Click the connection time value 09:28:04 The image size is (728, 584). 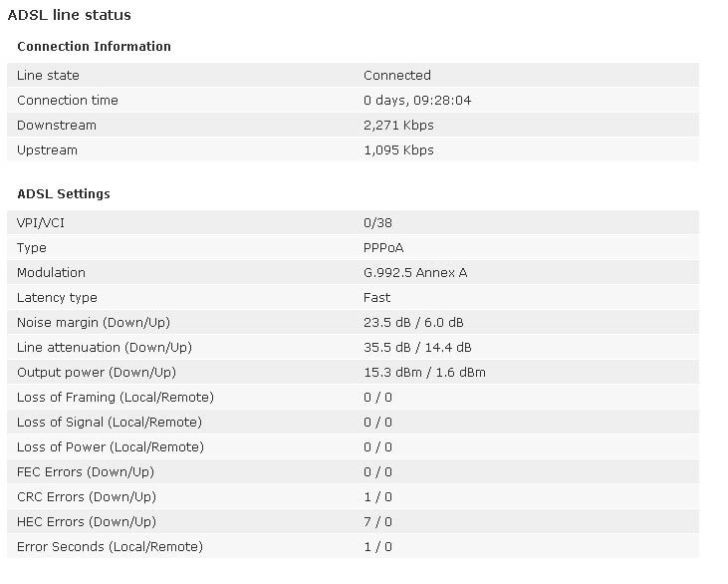[416, 101]
